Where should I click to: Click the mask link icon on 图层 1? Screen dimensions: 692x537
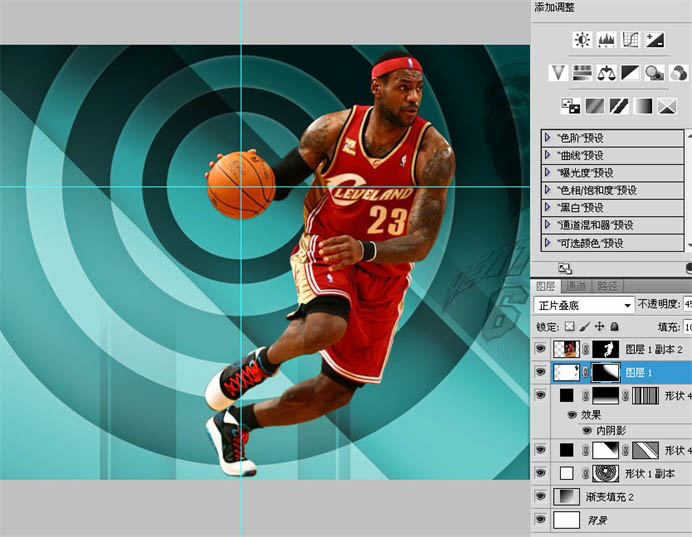(586, 372)
